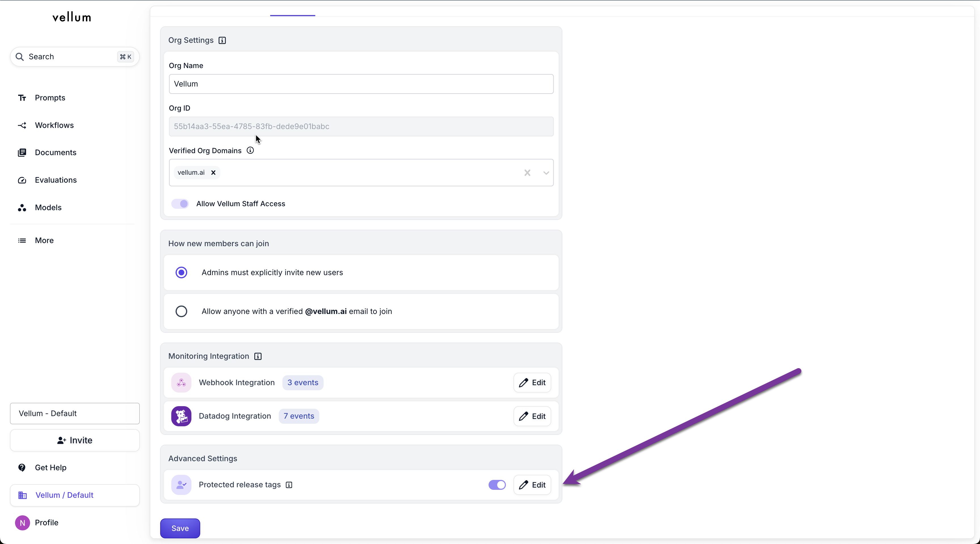Image resolution: width=980 pixels, height=544 pixels.
Task: Open Workflows from the sidebar
Action: (54, 125)
